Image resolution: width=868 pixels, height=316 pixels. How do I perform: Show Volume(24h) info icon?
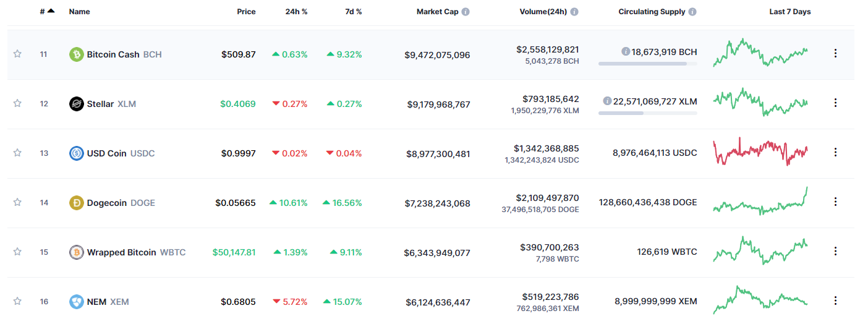pos(574,12)
